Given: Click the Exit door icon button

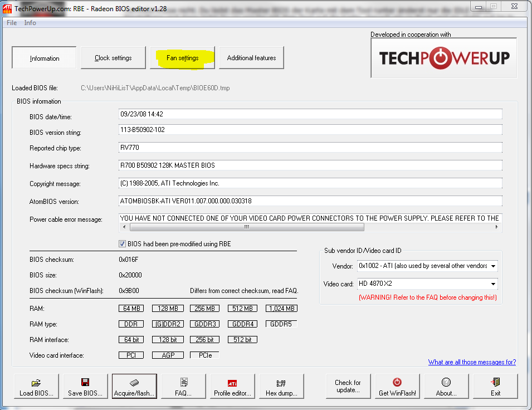Looking at the screenshot, I should pos(495,386).
